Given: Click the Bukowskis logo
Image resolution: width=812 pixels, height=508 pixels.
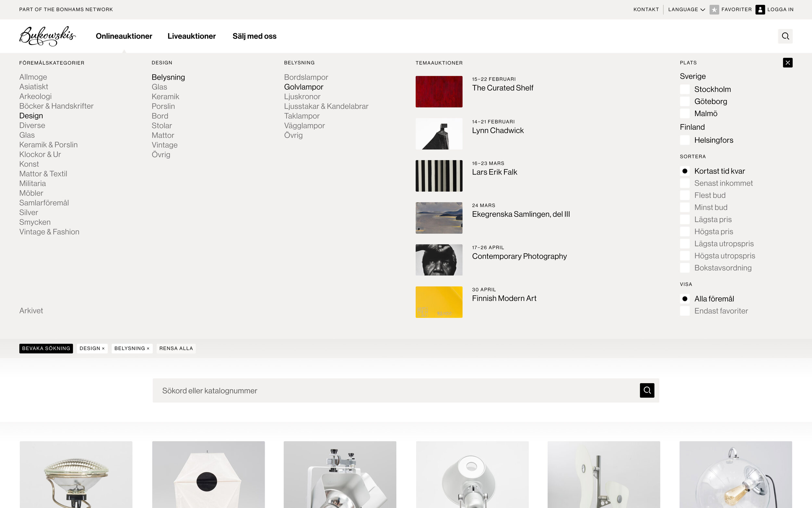Looking at the screenshot, I should [47, 36].
